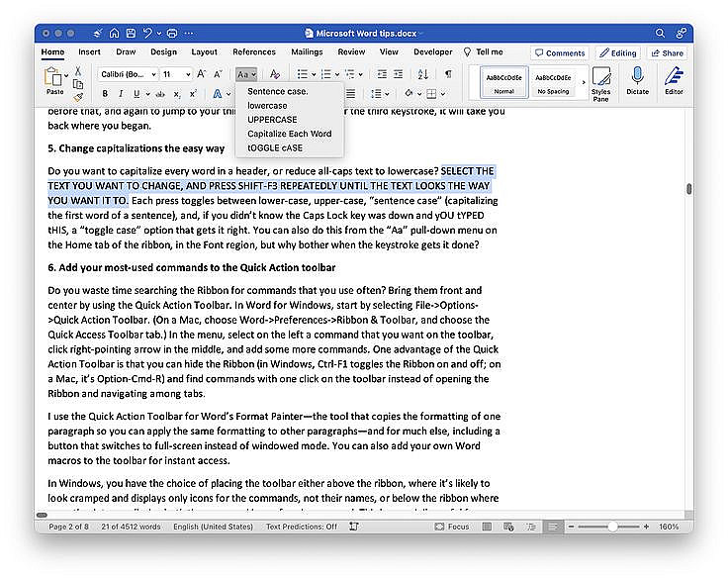Open the Editor tool
The height and width of the screenshot is (579, 728).
click(674, 80)
